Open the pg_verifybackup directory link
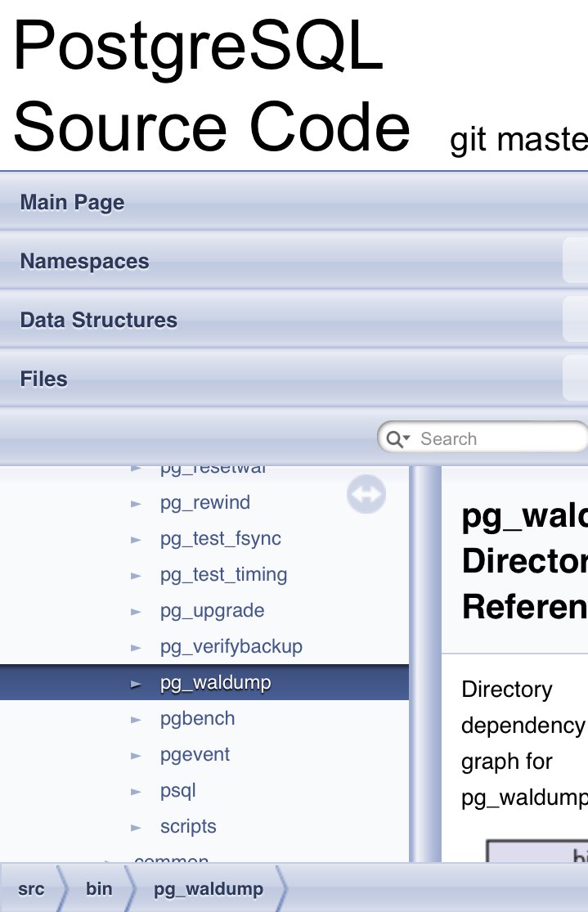The width and height of the screenshot is (588, 912). pos(231,647)
